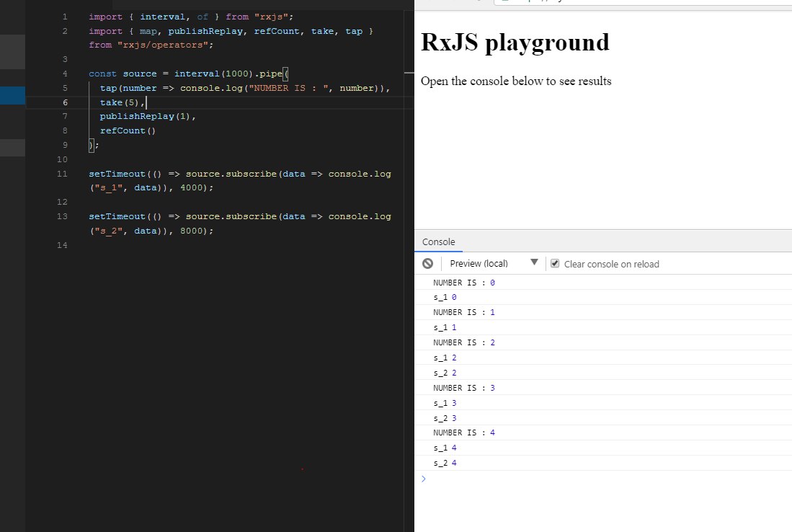
Task: Click the 8000 timeout value
Action: [192, 231]
